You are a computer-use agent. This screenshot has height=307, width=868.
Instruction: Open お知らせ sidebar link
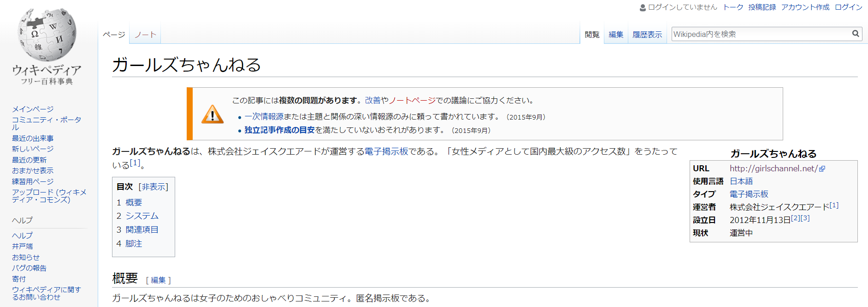pos(26,258)
